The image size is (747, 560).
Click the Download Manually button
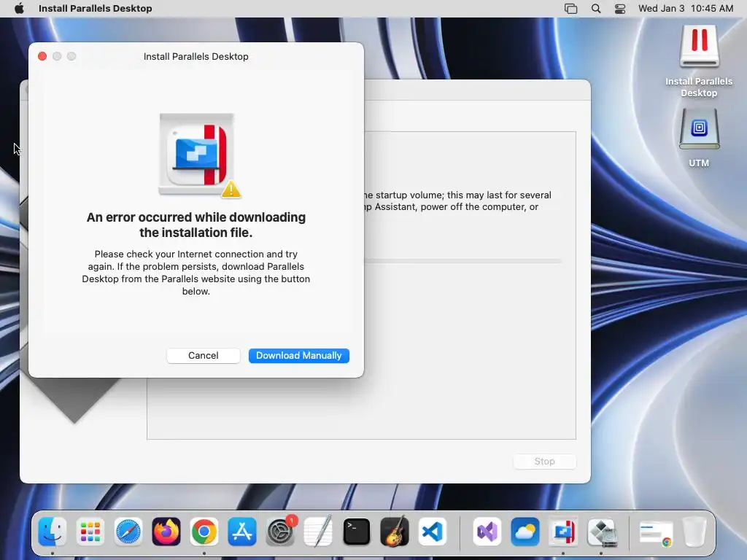click(298, 356)
